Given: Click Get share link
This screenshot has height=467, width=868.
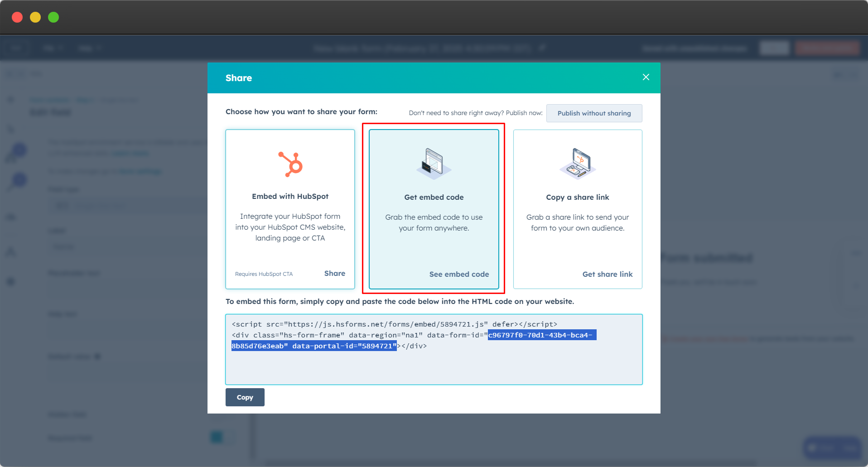Looking at the screenshot, I should click(x=608, y=274).
